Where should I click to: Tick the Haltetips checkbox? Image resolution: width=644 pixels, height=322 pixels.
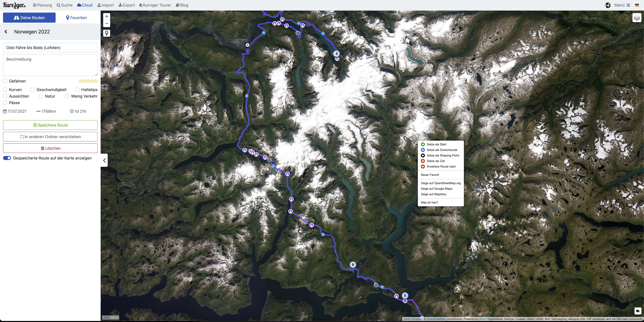point(77,90)
